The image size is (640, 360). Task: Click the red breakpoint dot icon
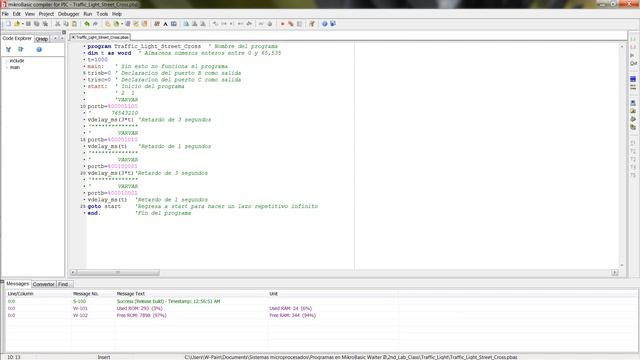[282, 24]
